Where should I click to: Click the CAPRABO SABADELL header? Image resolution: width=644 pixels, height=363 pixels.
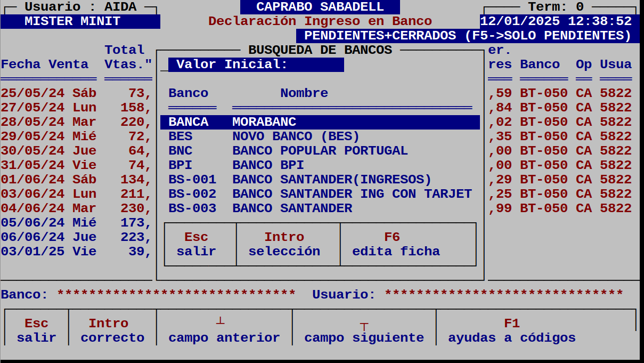coord(321,7)
